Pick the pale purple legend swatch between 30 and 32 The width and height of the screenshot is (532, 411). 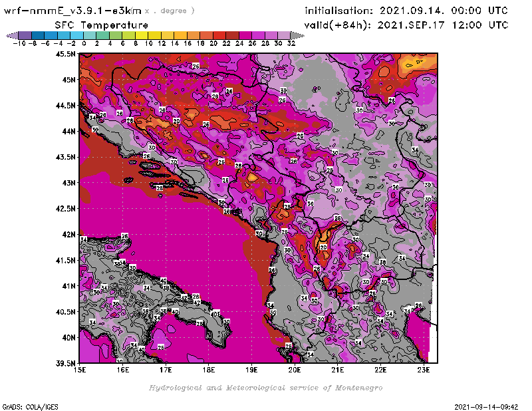[285, 35]
